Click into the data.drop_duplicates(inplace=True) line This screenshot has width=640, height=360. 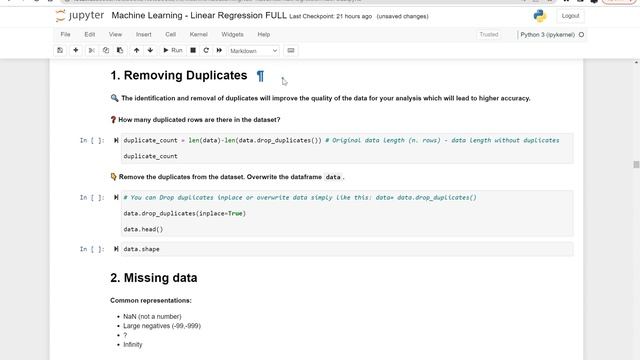(184, 213)
